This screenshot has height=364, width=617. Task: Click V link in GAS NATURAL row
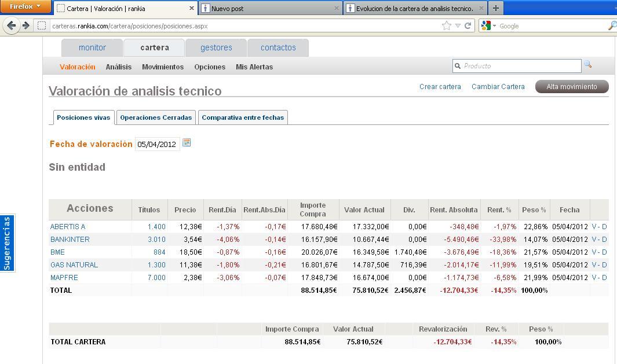594,265
